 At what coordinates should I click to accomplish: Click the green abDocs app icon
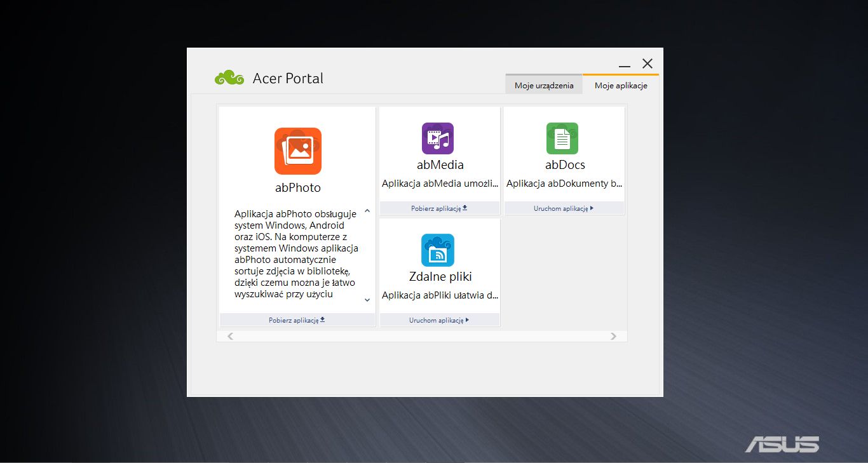pyautogui.click(x=562, y=138)
